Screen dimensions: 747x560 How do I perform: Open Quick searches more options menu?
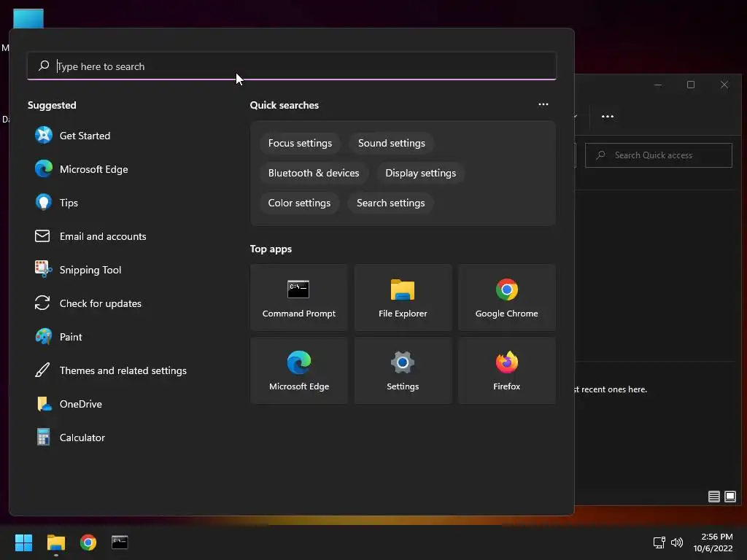(543, 104)
